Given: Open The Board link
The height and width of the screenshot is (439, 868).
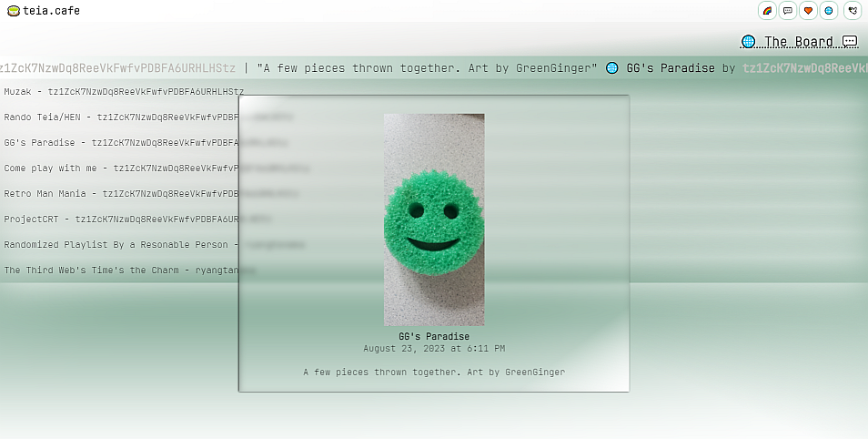Looking at the screenshot, I should tap(799, 42).
